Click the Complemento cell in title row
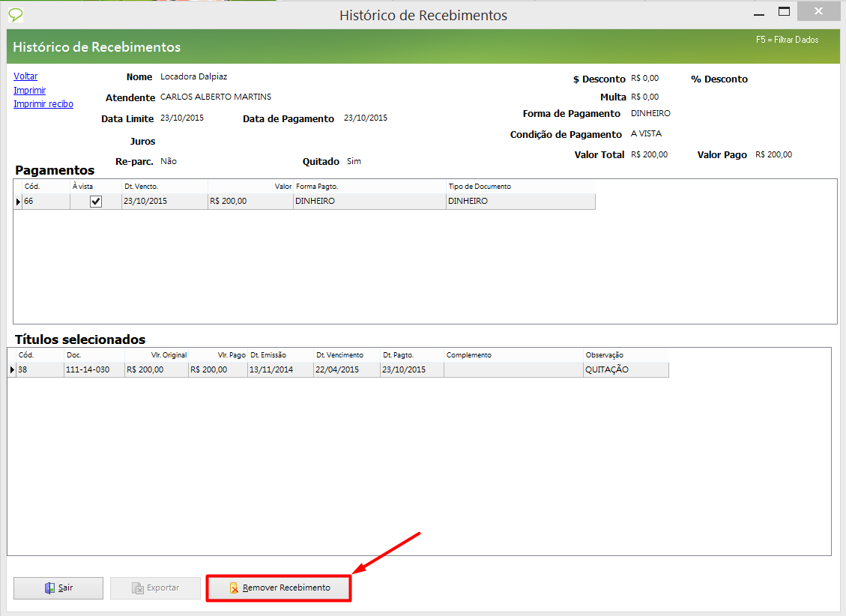This screenshot has width=846, height=616. coord(513,369)
